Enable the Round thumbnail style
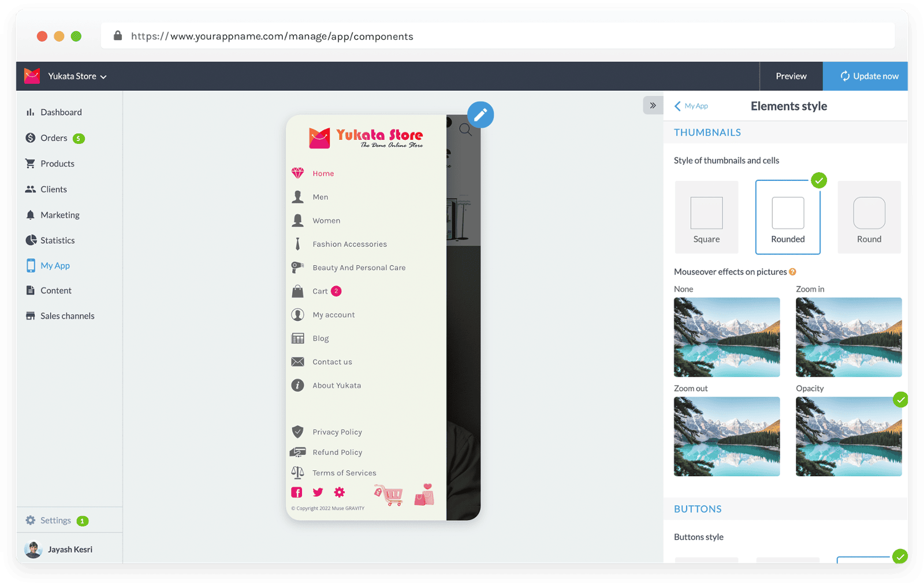This screenshot has width=924, height=586. point(869,217)
